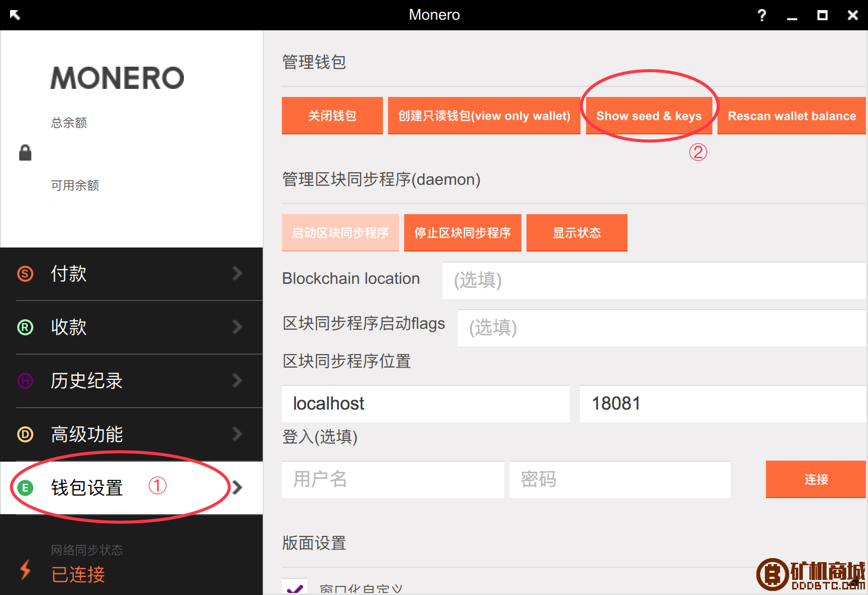Click the 18081 port field
868x595 pixels.
tap(723, 404)
